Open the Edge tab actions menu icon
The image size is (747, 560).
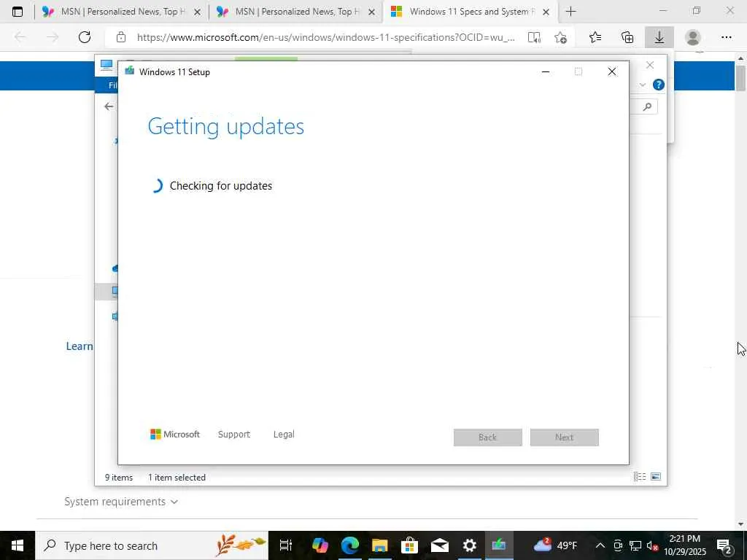[x=18, y=12]
